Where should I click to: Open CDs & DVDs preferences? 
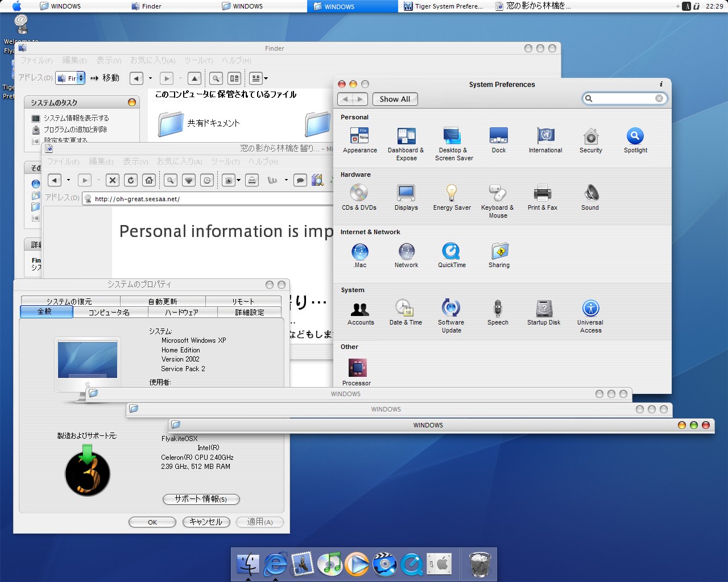tap(359, 198)
